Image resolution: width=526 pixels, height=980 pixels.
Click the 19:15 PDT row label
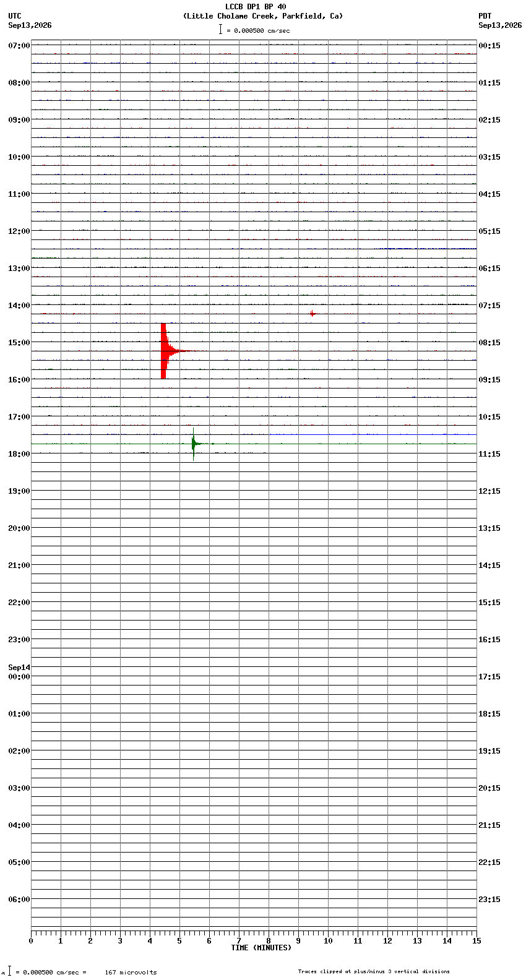pyautogui.click(x=489, y=751)
